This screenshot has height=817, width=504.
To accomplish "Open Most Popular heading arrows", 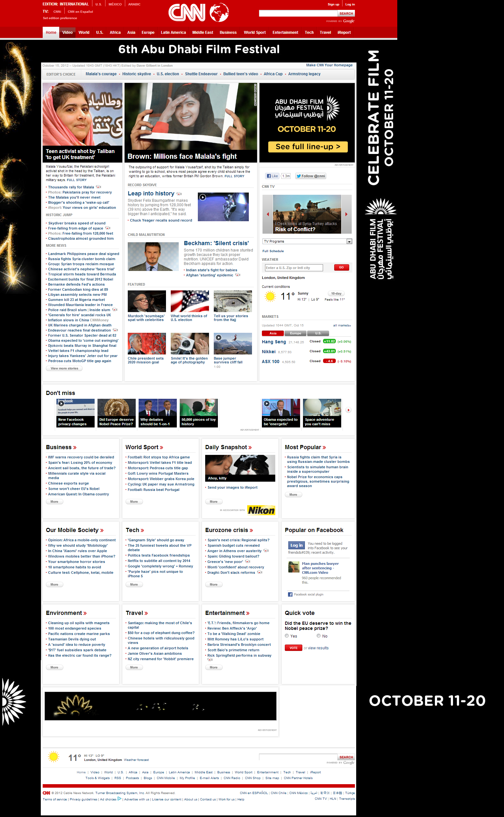I will 324,448.
